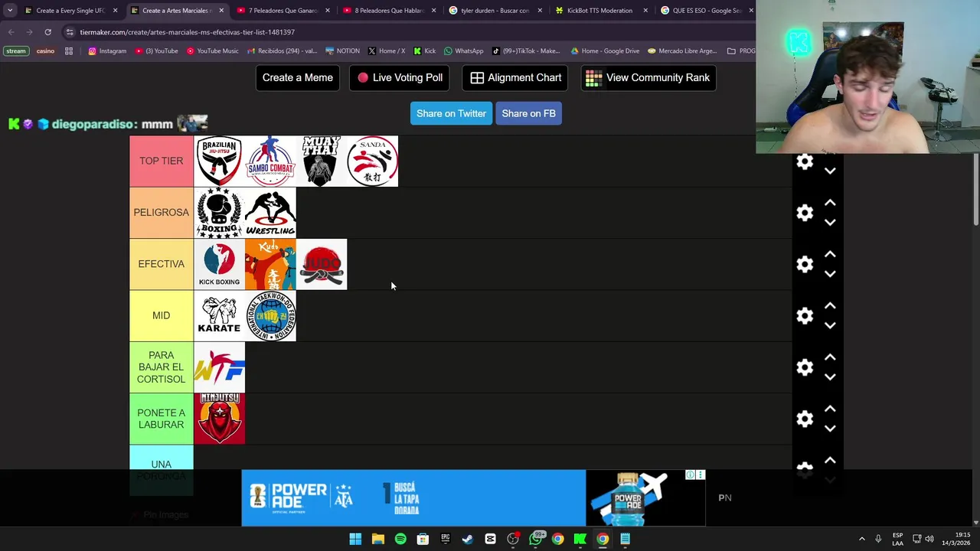
Task: Reload the page
Action: (x=47, y=32)
